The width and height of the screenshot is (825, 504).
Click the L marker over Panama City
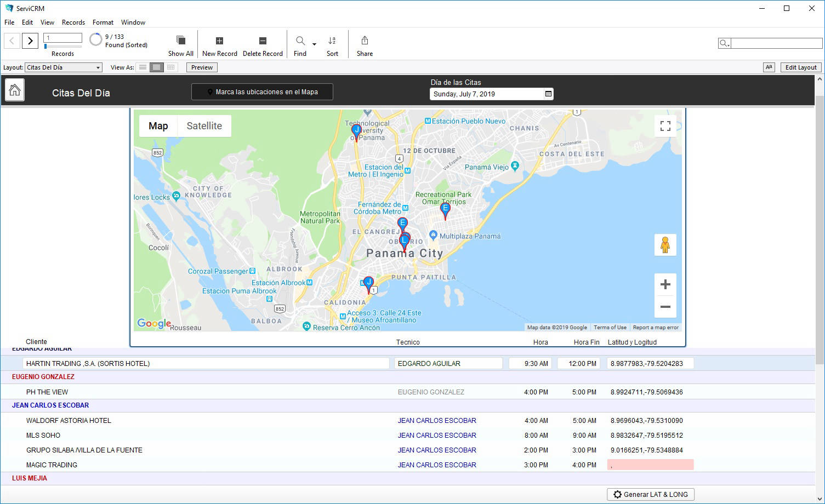pos(404,242)
